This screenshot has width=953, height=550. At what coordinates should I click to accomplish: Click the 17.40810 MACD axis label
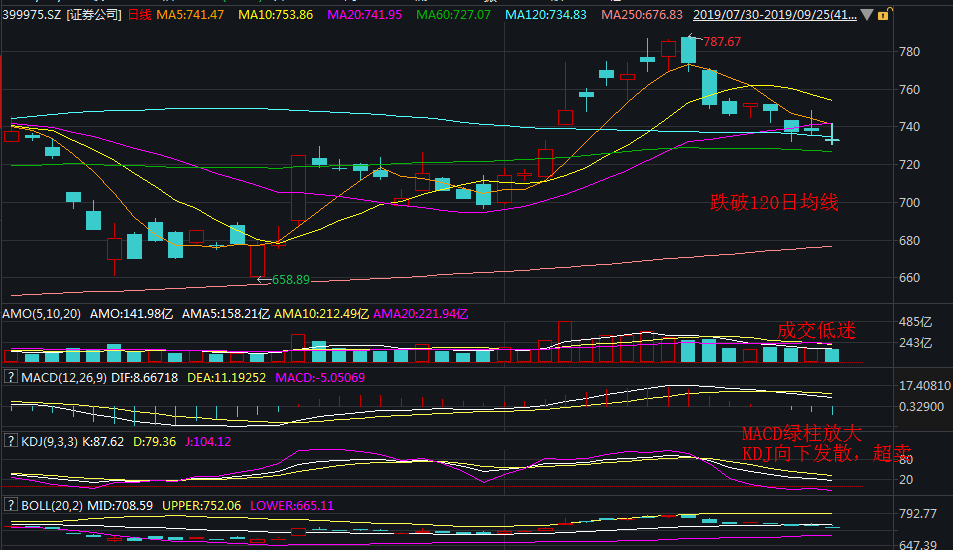coord(924,385)
